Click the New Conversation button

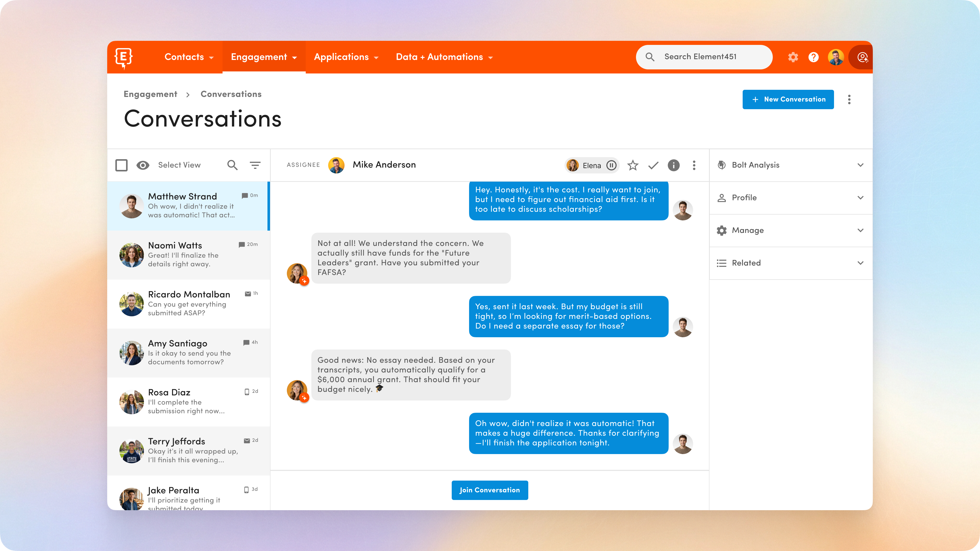point(788,99)
